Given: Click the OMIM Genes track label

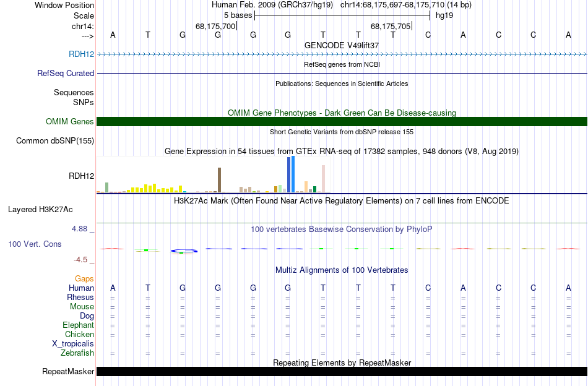Looking at the screenshot, I should coord(70,121).
